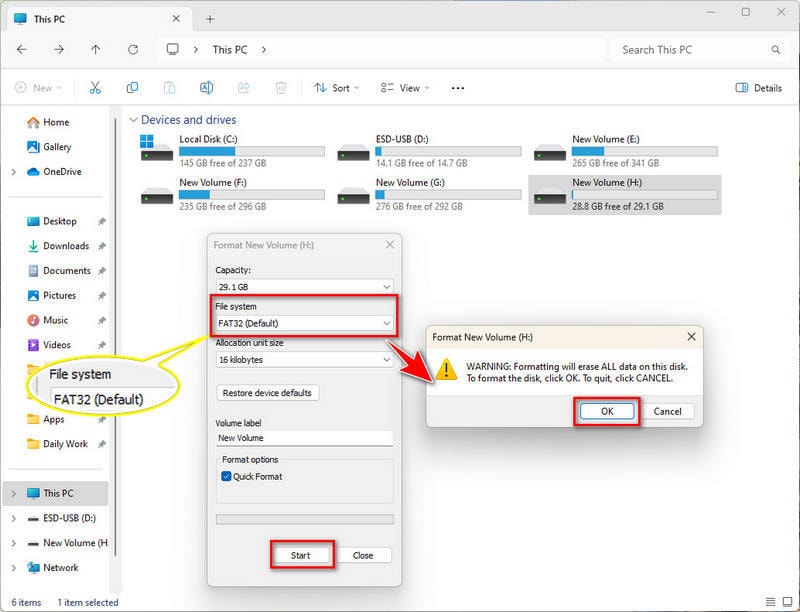Toggle the Quick Format checkbox
The width and height of the screenshot is (800, 612).
[227, 476]
